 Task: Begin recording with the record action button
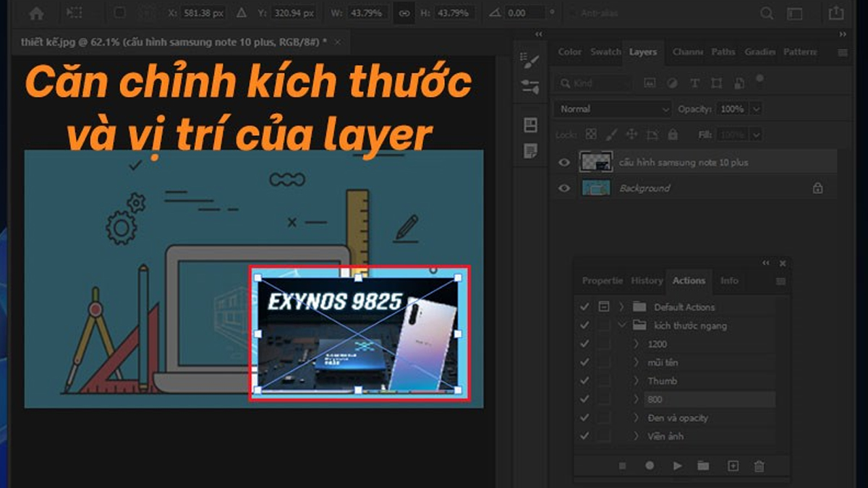point(650,466)
